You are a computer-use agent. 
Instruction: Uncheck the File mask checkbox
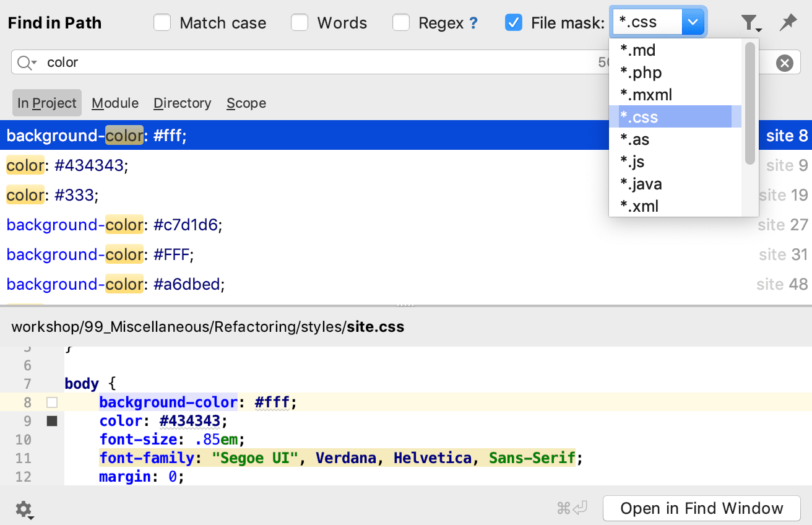(x=514, y=23)
